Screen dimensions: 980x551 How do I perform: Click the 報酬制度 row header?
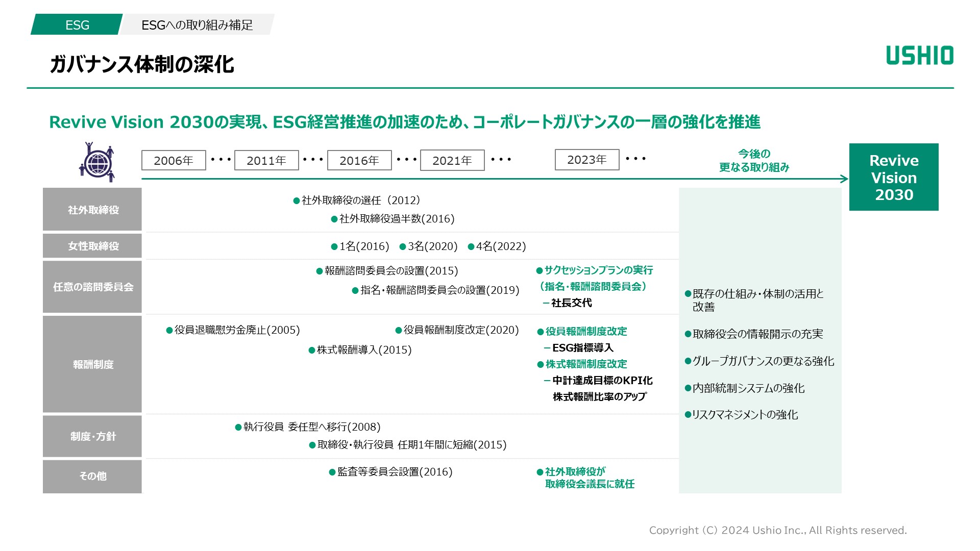pyautogui.click(x=92, y=364)
